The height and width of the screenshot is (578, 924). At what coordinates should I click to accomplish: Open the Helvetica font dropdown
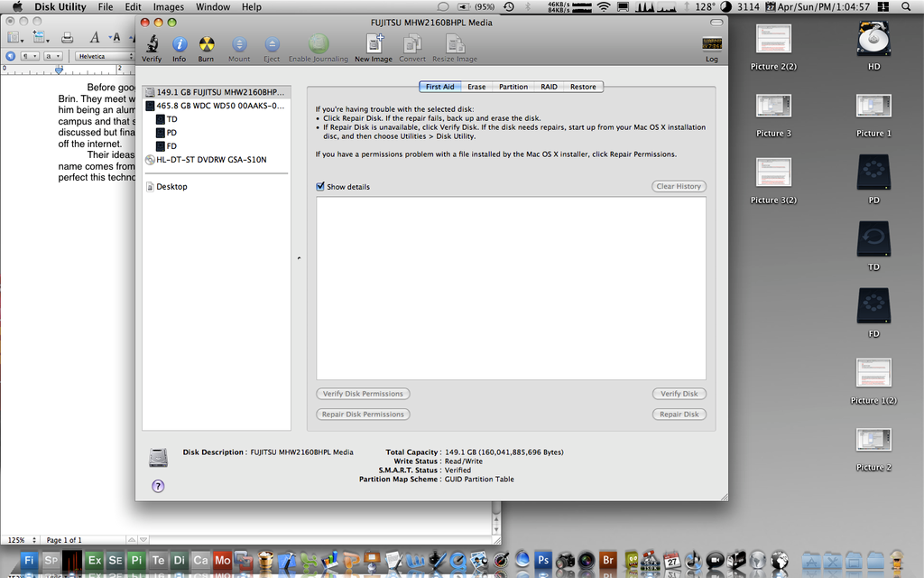[x=103, y=56]
